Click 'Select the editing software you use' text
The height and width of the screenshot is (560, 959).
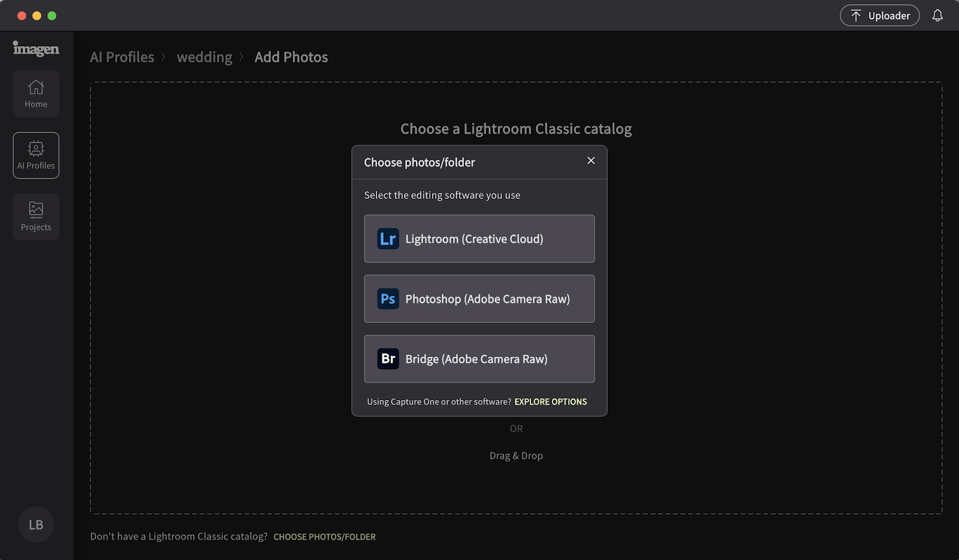click(x=442, y=195)
